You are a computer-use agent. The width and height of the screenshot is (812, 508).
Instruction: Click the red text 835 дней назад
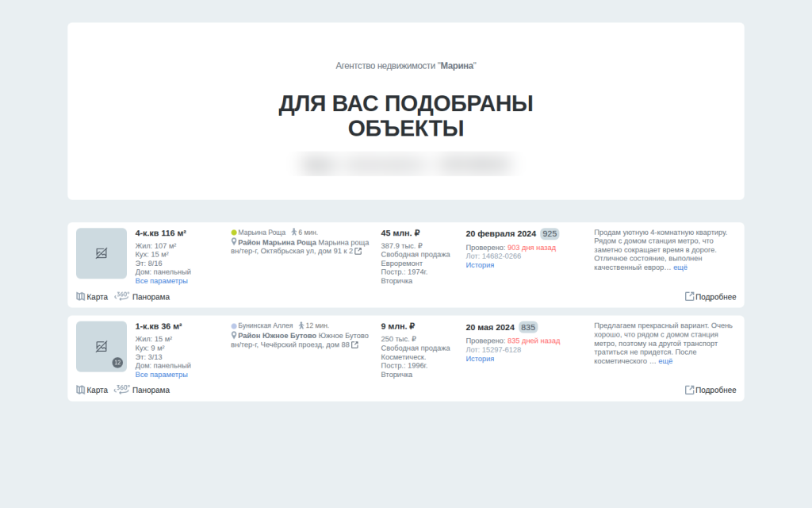click(x=534, y=341)
